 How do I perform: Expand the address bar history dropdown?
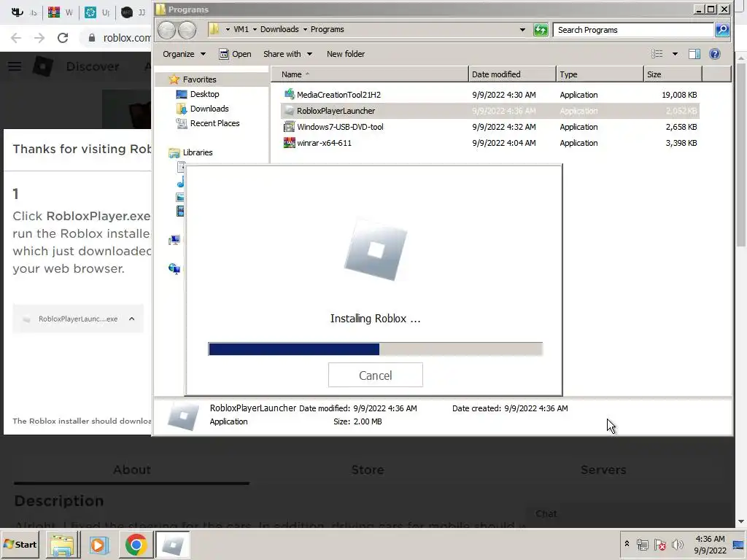coord(522,29)
